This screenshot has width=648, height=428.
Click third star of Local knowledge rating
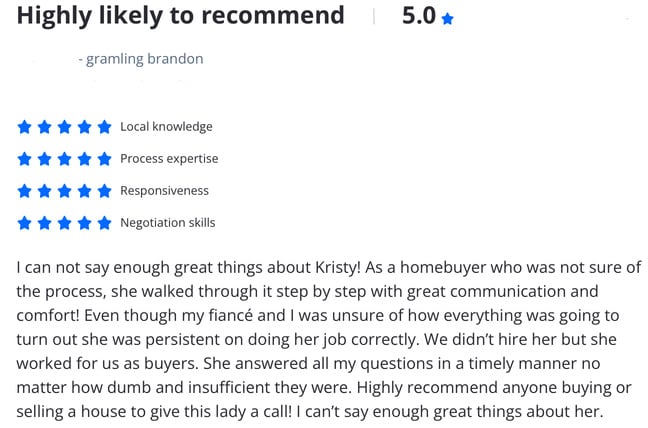(x=64, y=127)
